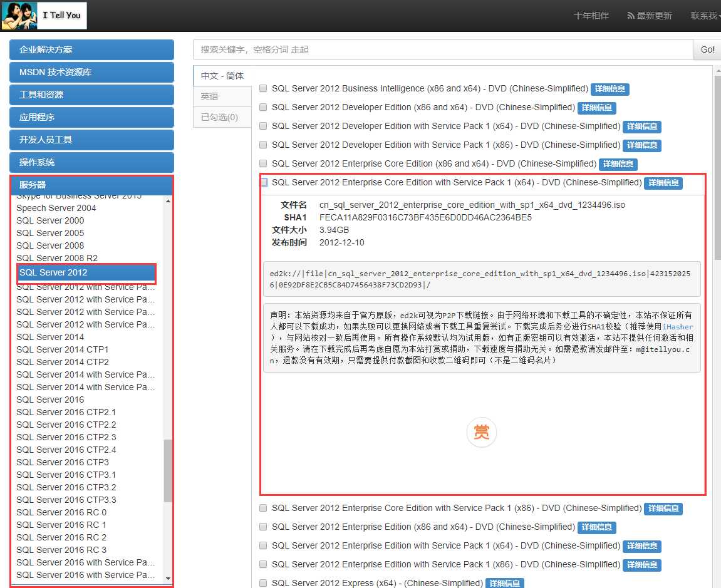Check Enterprise Core Edition with SP1 (x64)
The image size is (721, 588).
coord(264,182)
